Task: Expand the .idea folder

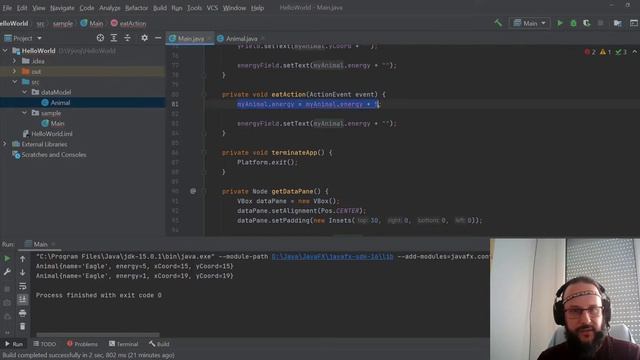Action: pos(15,61)
